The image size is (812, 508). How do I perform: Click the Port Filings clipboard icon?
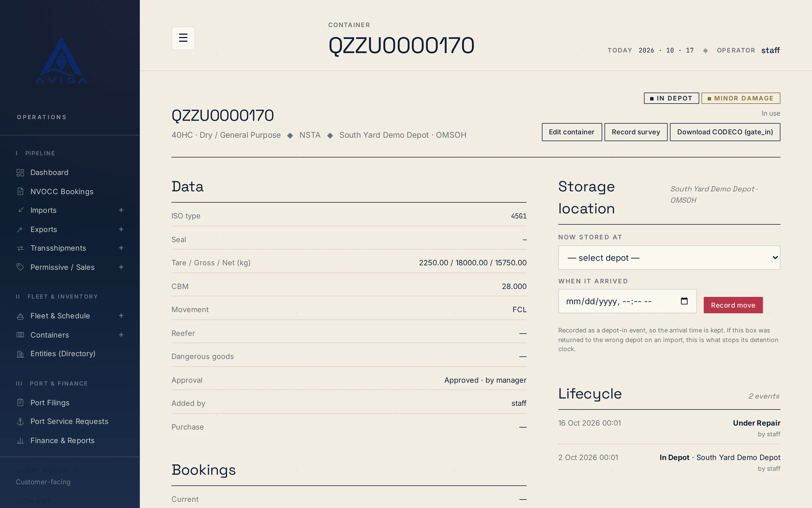(20, 402)
